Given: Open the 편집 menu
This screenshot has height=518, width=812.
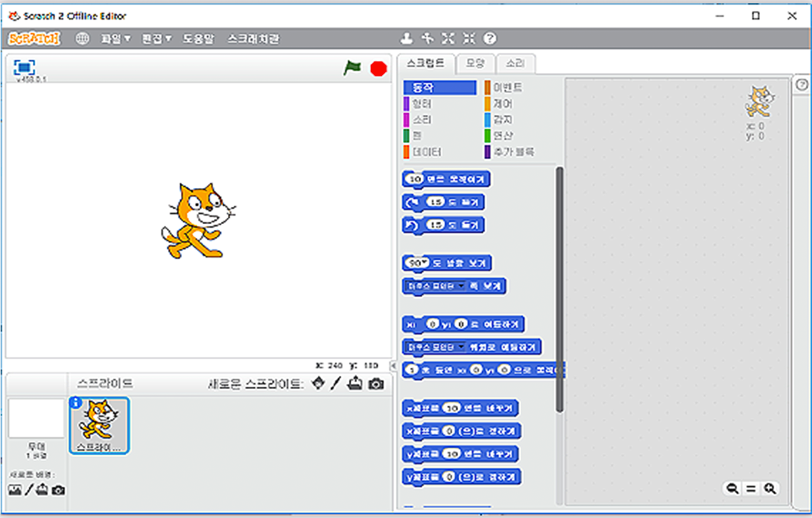Looking at the screenshot, I should click(157, 39).
